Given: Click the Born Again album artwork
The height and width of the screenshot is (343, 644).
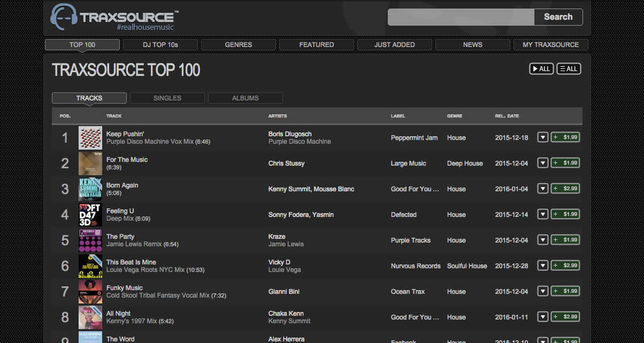Looking at the screenshot, I should point(90,189).
